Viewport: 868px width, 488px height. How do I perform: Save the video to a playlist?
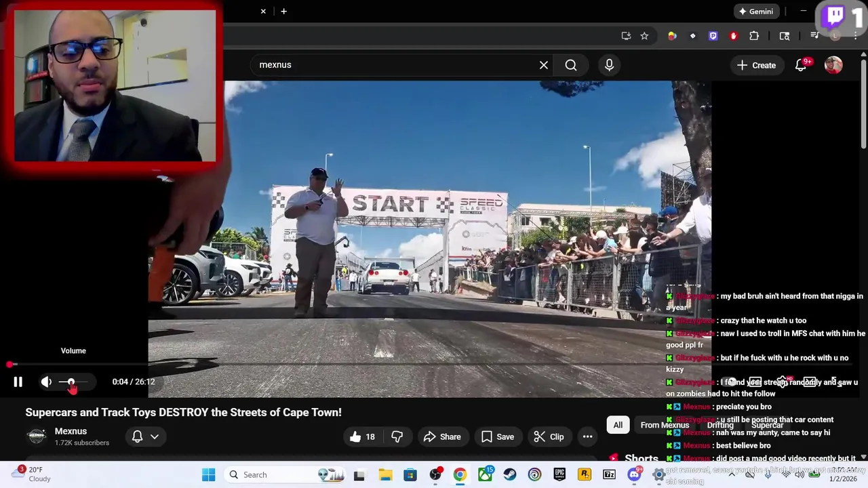(x=498, y=436)
